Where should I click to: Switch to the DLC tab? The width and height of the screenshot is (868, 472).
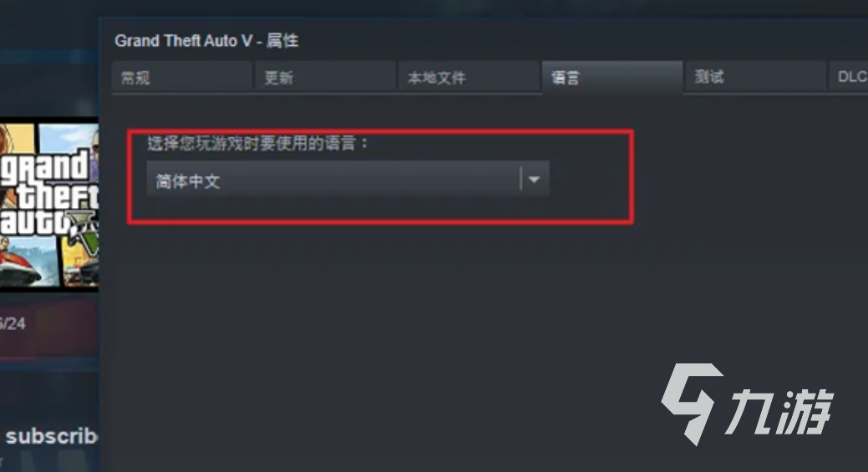click(x=849, y=78)
